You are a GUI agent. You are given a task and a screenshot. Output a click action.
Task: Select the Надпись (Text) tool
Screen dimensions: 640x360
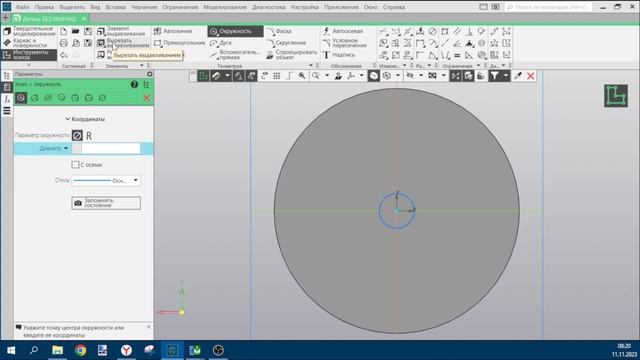tap(339, 55)
